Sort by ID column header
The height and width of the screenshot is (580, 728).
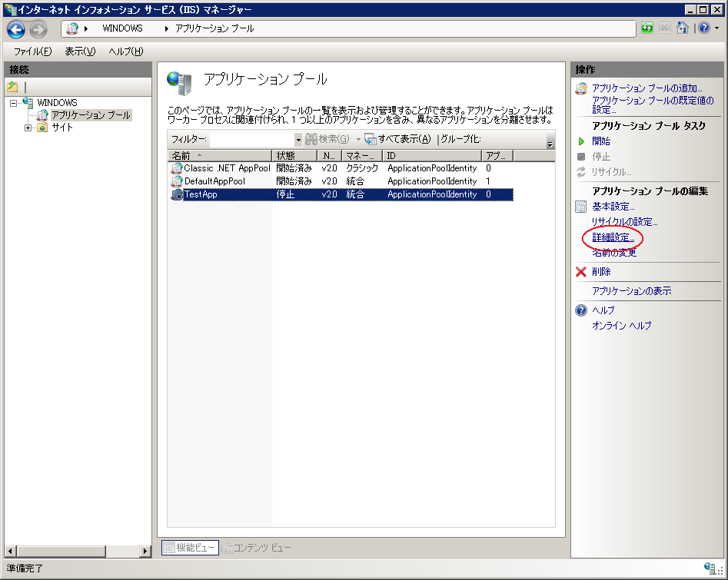(x=432, y=155)
